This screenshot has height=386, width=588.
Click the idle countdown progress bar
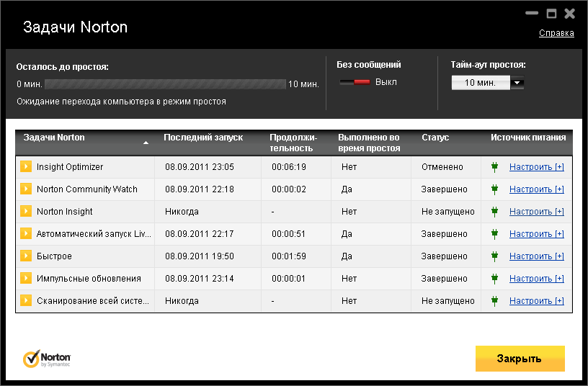click(166, 84)
